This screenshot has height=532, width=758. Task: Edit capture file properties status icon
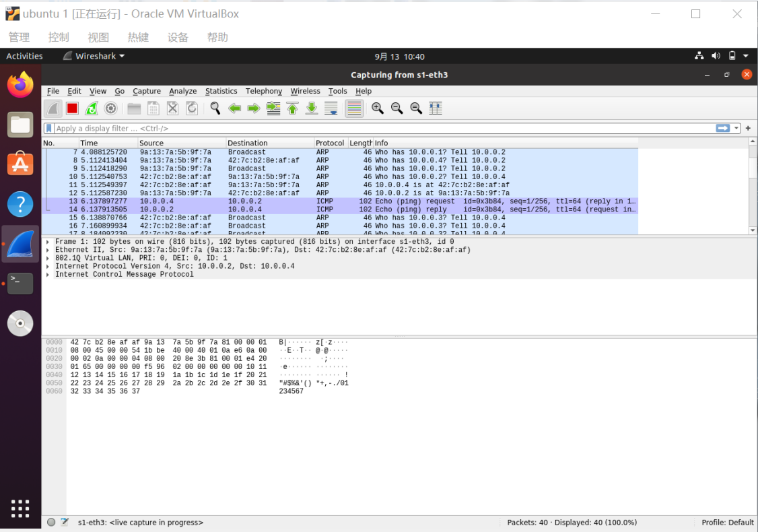[65, 523]
